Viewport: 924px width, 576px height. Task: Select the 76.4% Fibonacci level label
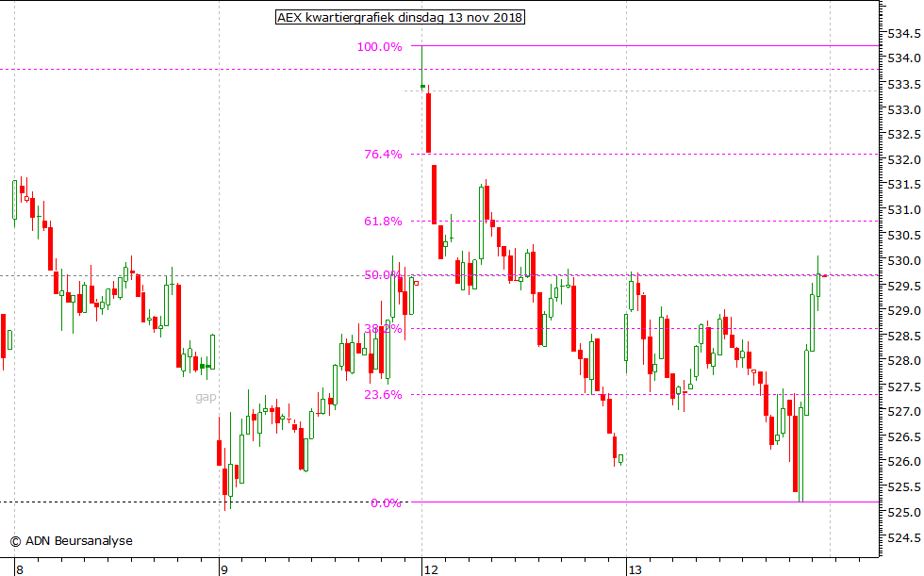click(x=383, y=155)
